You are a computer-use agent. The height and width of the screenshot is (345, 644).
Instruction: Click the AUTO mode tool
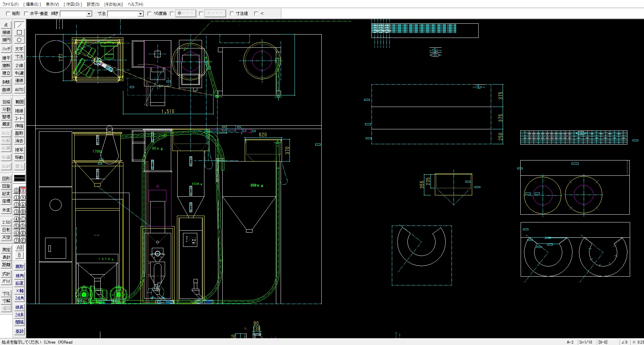[x=19, y=90]
